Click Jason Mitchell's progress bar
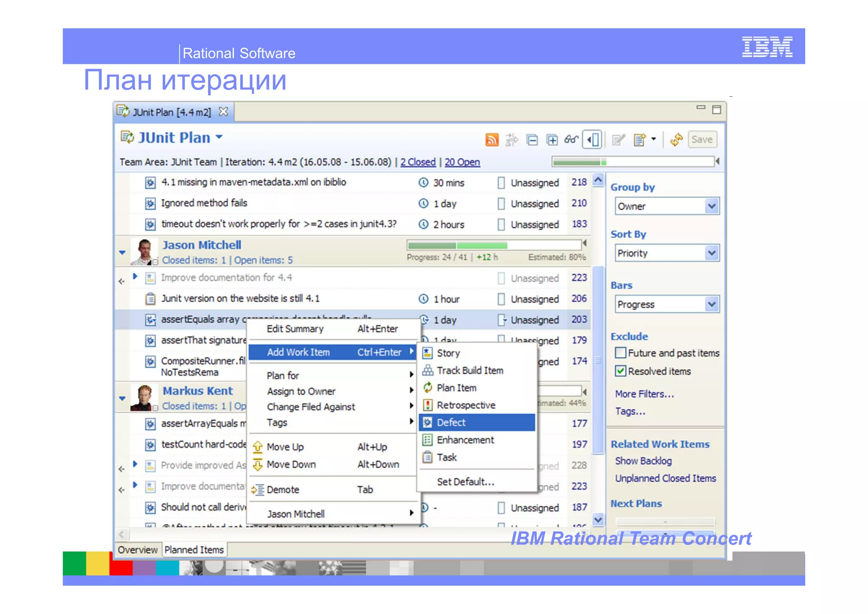This screenshot has height=614, width=868. coord(494,245)
